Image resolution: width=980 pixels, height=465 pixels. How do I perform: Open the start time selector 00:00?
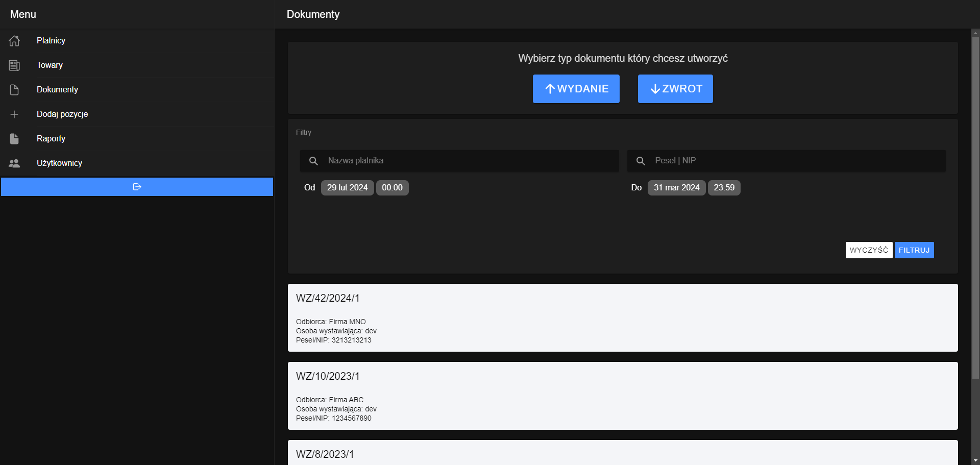392,187
